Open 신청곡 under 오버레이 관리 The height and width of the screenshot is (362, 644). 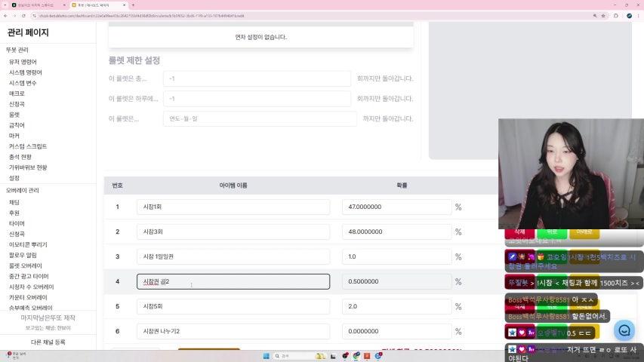click(17, 234)
